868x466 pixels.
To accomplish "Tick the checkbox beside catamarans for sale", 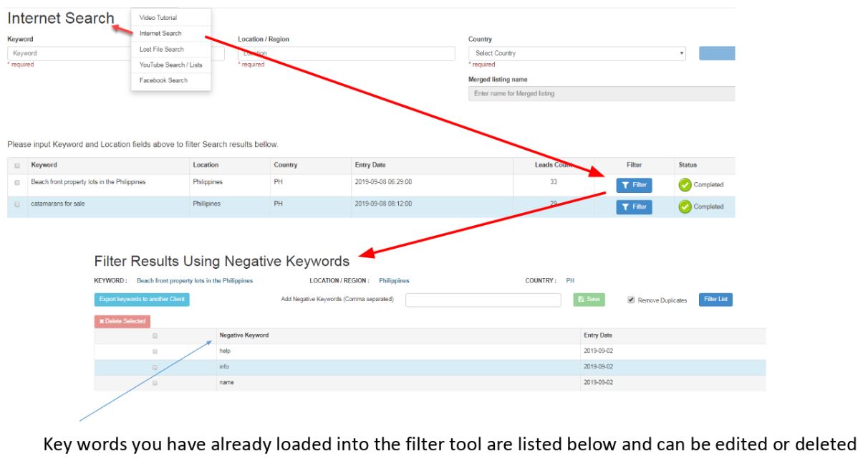I will click(x=17, y=204).
